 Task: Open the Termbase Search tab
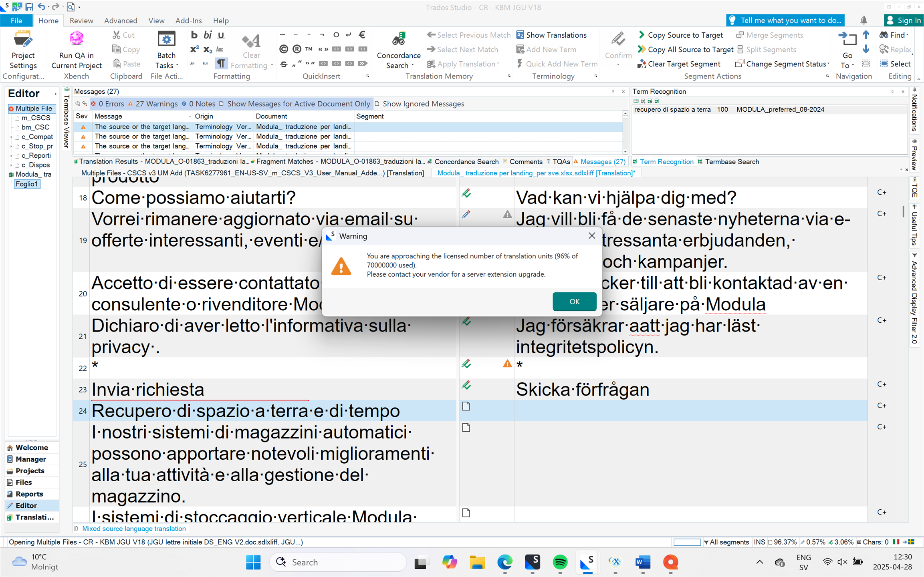click(732, 161)
